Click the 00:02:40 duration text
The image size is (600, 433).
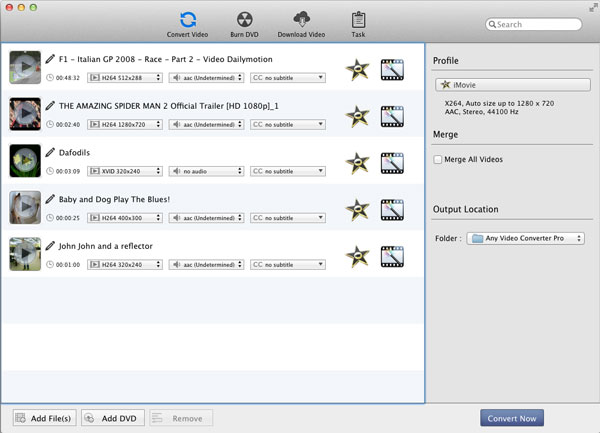click(68, 124)
